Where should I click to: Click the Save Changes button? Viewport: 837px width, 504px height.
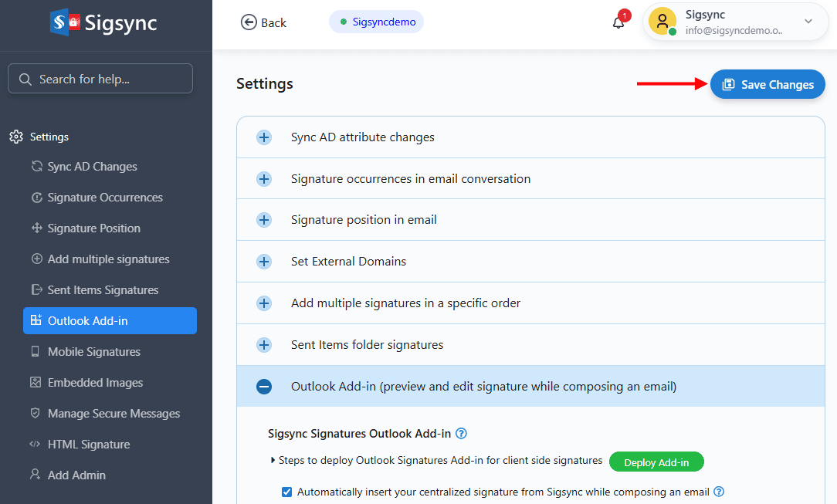point(768,85)
